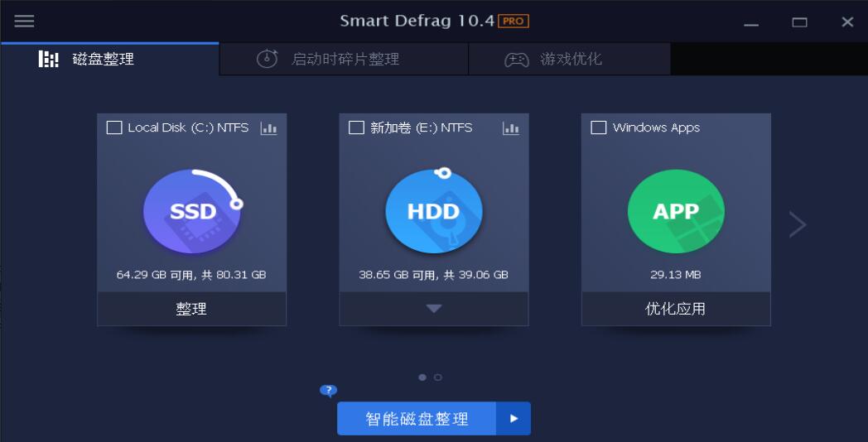Close the Smart Defrag window
Screen dimensions: 868x442
(x=847, y=22)
